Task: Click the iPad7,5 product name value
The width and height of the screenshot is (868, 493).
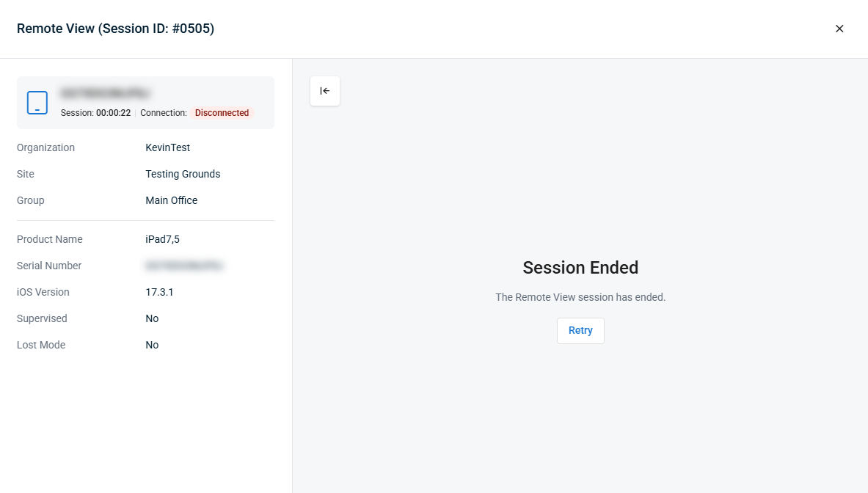Action: pyautogui.click(x=162, y=239)
